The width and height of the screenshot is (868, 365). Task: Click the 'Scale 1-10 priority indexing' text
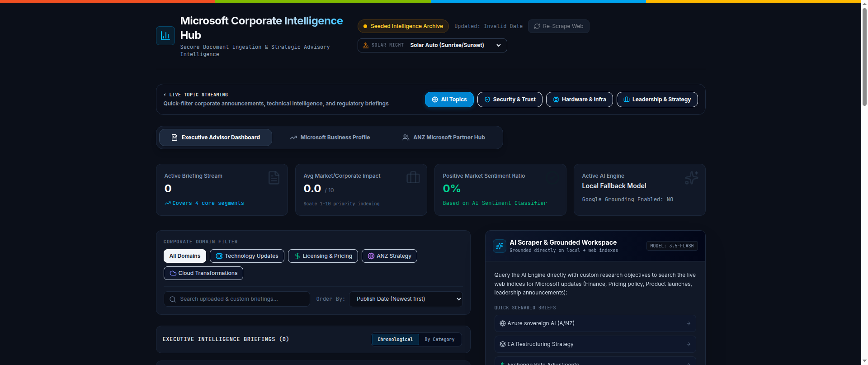(341, 204)
